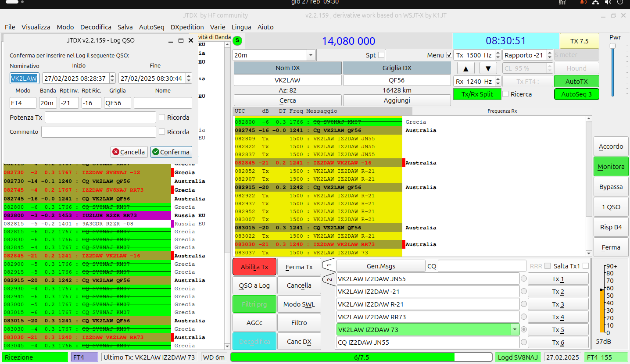Open the VK2LAW IZ2DAW 73 message dropdown
This screenshot has height=364, width=630.
tap(514, 329)
